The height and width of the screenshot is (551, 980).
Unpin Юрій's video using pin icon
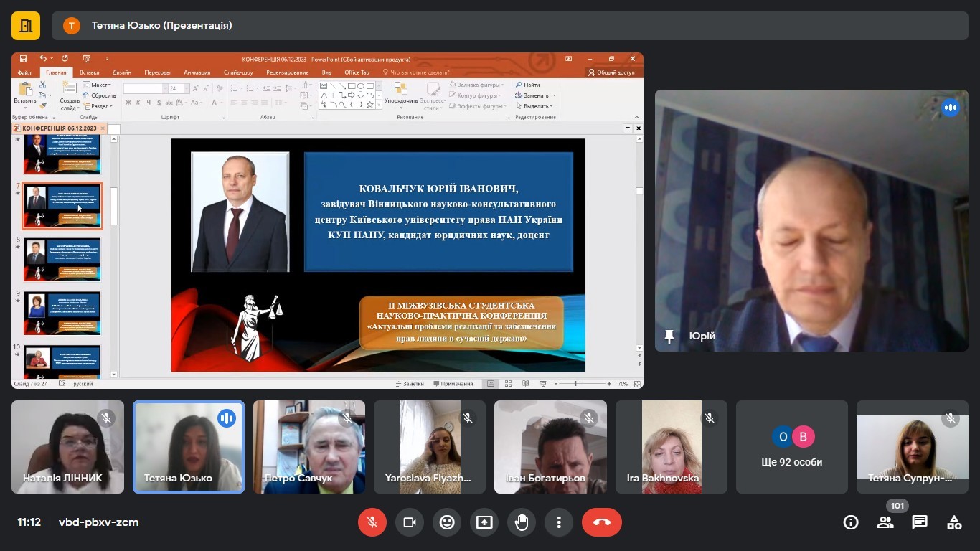pos(669,336)
